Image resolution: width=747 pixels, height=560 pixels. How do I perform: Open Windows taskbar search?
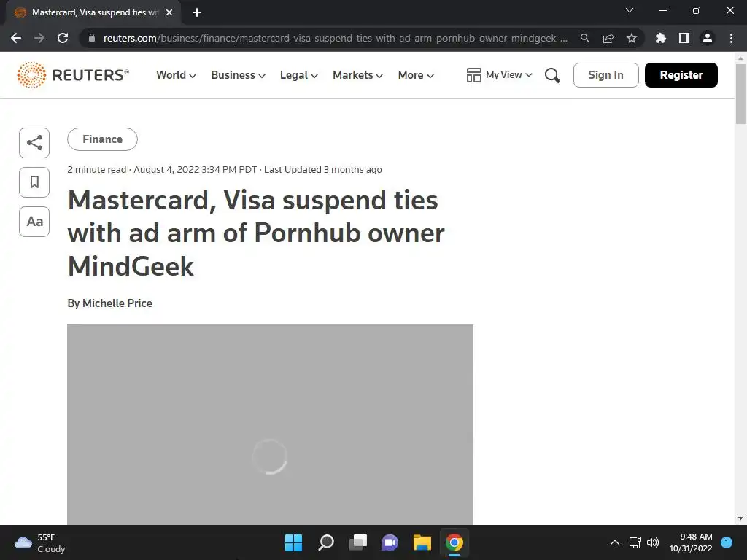point(326,542)
